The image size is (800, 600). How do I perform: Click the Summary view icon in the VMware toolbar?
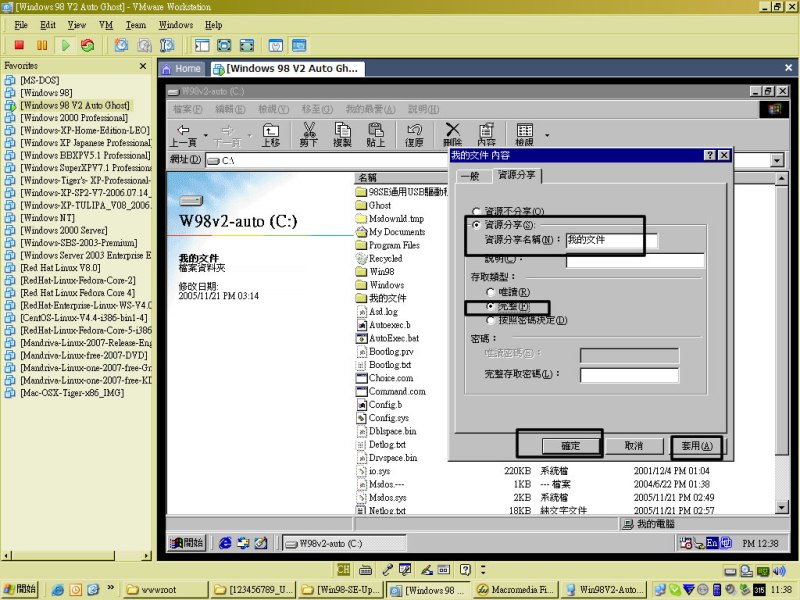coord(276,45)
